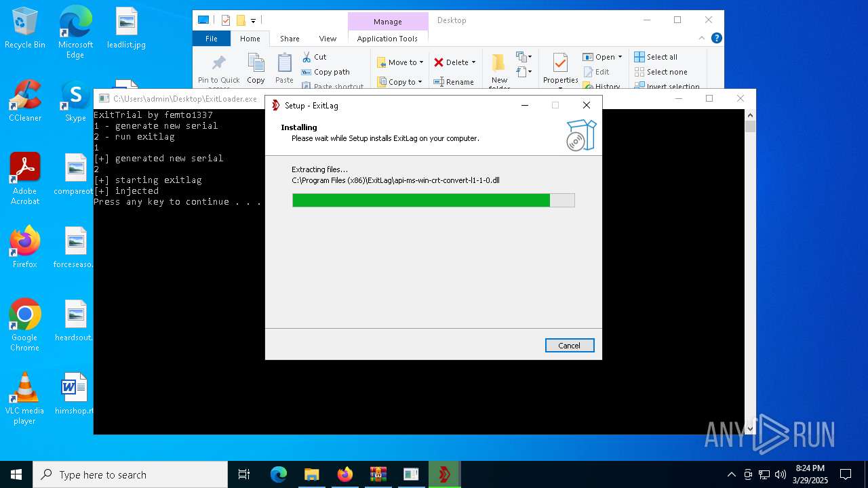Screen dimensions: 868x488
Task: Click ExitLoader console title bar icon
Action: pyautogui.click(x=104, y=99)
